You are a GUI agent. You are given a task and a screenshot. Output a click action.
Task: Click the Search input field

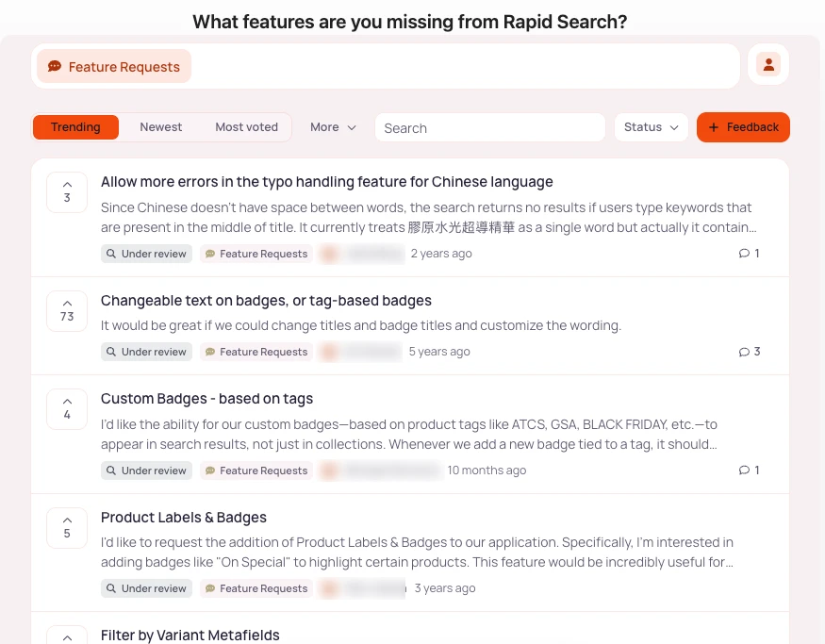tap(490, 128)
